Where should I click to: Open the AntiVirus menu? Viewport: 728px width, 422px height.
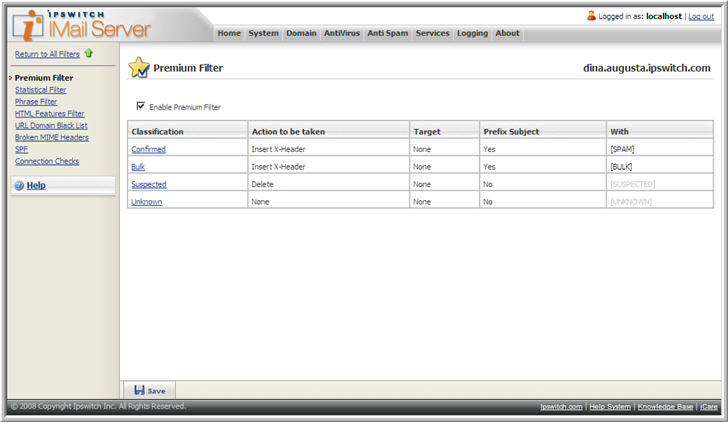coord(342,33)
